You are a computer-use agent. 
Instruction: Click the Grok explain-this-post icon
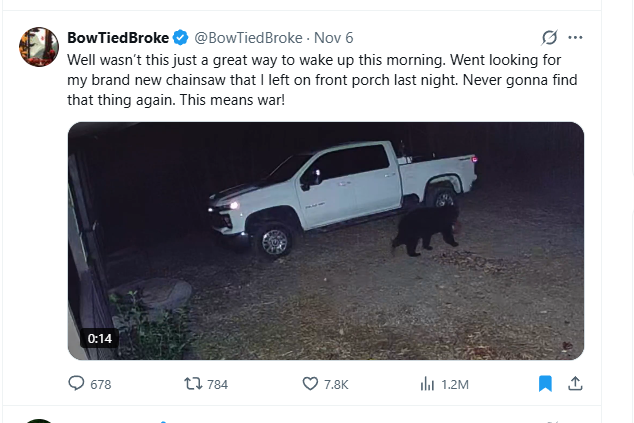549,38
